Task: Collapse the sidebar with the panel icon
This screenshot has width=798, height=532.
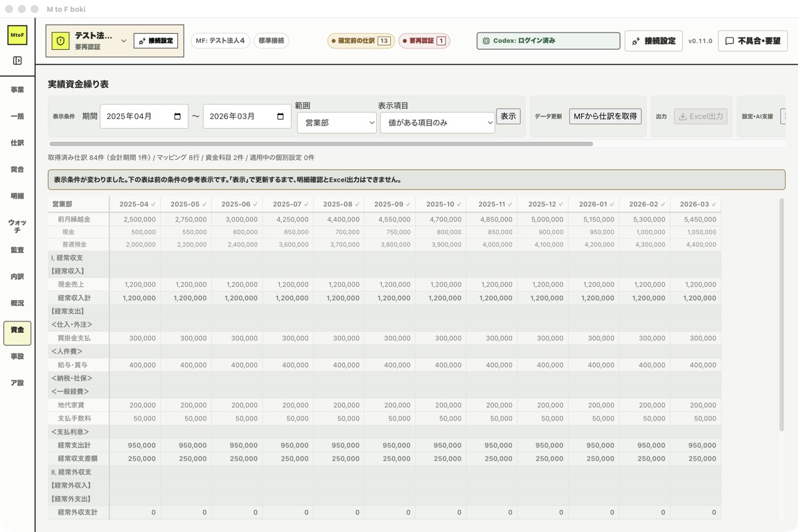Action: click(x=17, y=60)
